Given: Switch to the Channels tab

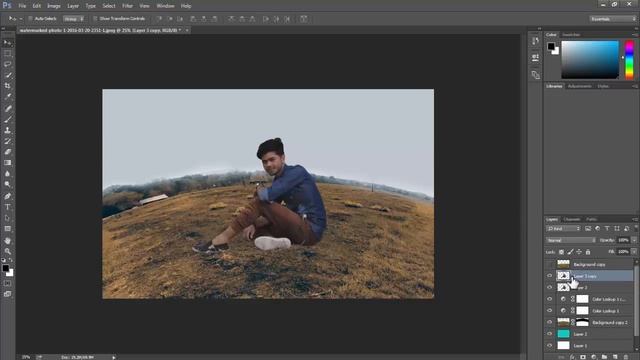Looking at the screenshot, I should coord(572,220).
